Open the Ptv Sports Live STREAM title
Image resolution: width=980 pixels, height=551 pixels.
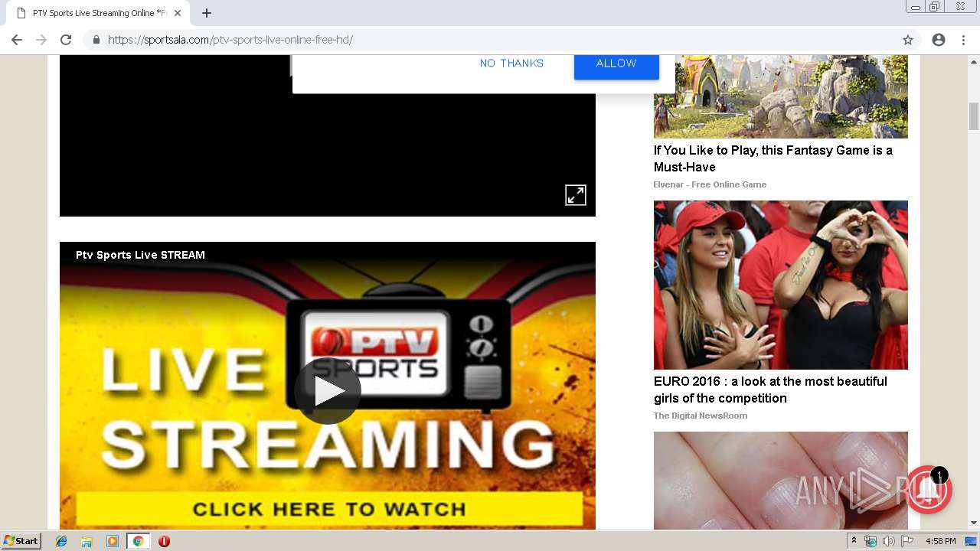[140, 255]
